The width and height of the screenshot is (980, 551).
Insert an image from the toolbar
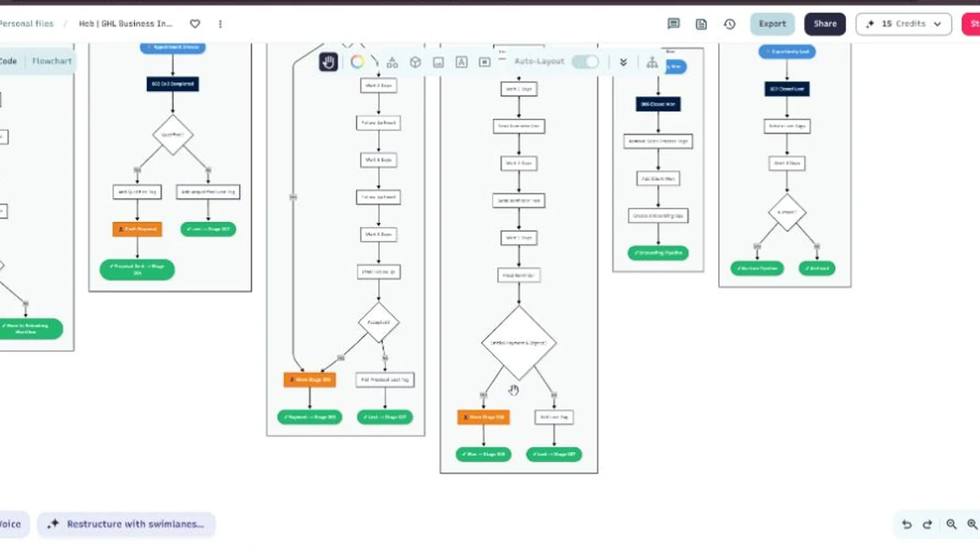(x=438, y=62)
